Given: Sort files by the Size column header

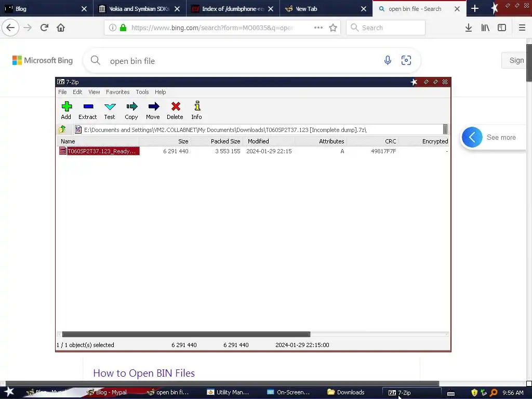Looking at the screenshot, I should 165,141.
